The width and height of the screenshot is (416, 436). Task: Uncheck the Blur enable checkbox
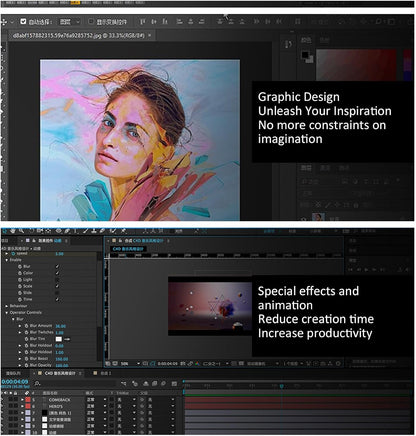pyautogui.click(x=57, y=266)
